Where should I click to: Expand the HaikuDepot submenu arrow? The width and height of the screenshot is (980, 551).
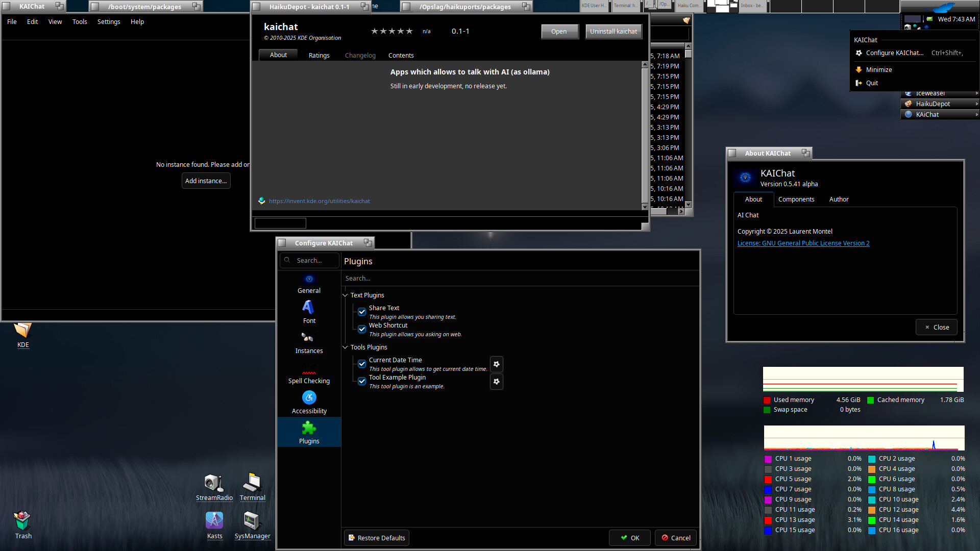(x=976, y=104)
